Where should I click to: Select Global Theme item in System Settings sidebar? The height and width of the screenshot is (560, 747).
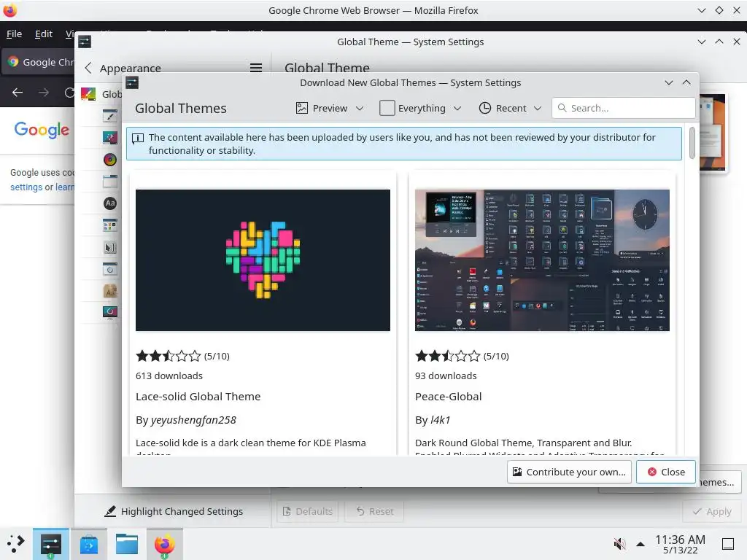click(x=101, y=94)
